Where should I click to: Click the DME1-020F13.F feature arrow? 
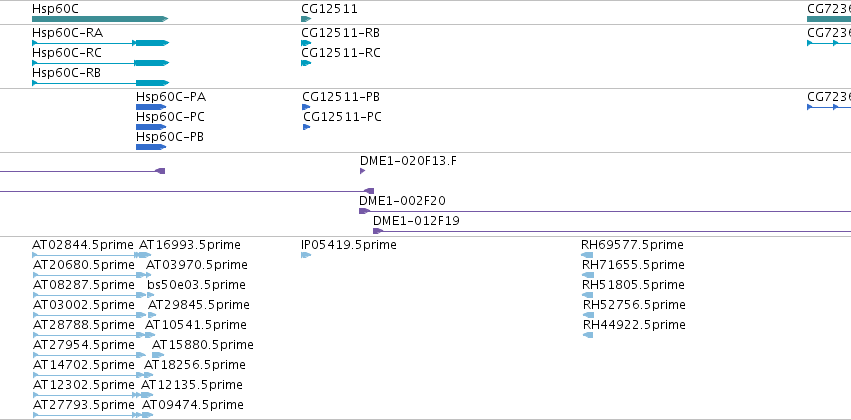363,171
